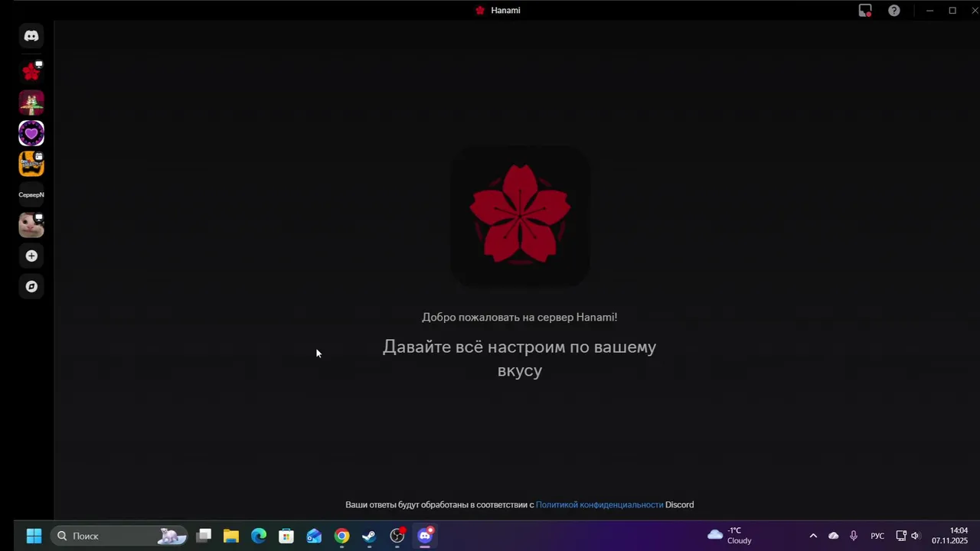Open the server with cat character avatar
This screenshot has width=980, height=551.
[31, 103]
